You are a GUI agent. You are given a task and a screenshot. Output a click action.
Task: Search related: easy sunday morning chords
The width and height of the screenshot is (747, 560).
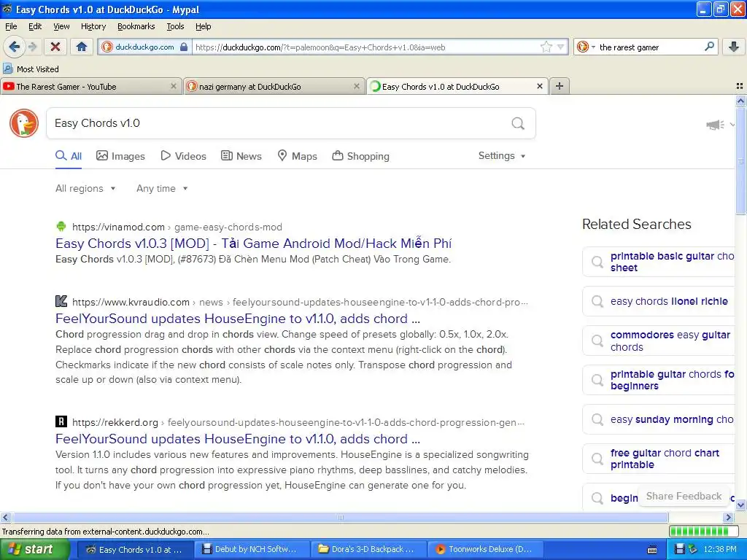659,419
